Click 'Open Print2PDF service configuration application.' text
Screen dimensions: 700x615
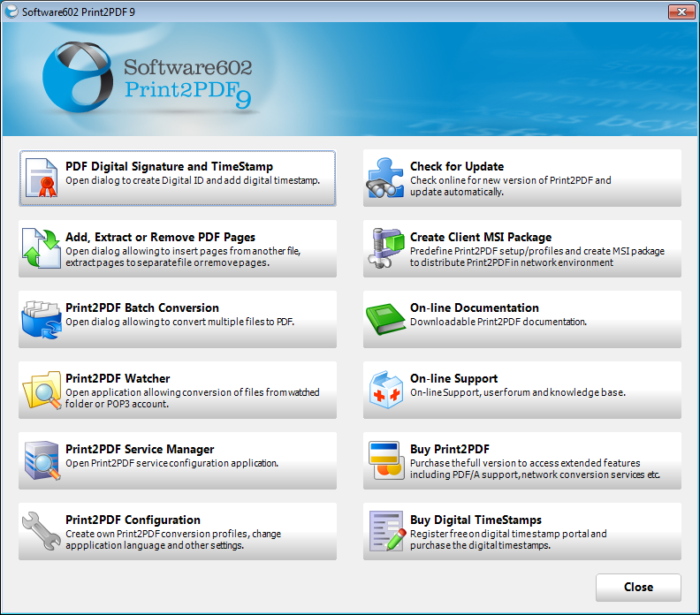pyautogui.click(x=171, y=463)
